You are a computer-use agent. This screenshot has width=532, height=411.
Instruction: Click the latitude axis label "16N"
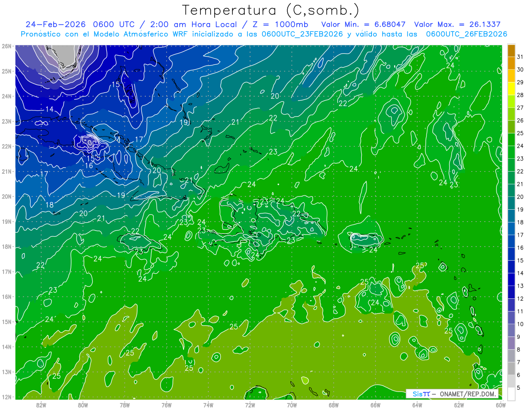(6, 297)
